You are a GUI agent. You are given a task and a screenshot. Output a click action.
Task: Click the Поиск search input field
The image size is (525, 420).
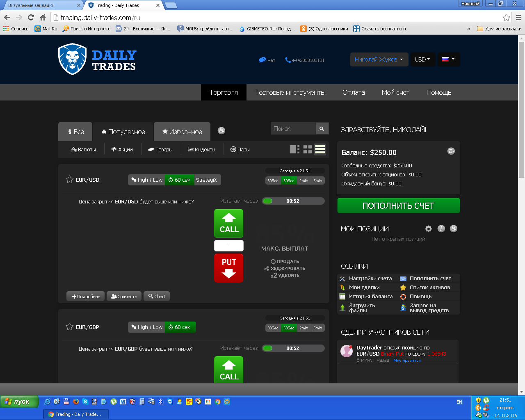coord(293,129)
